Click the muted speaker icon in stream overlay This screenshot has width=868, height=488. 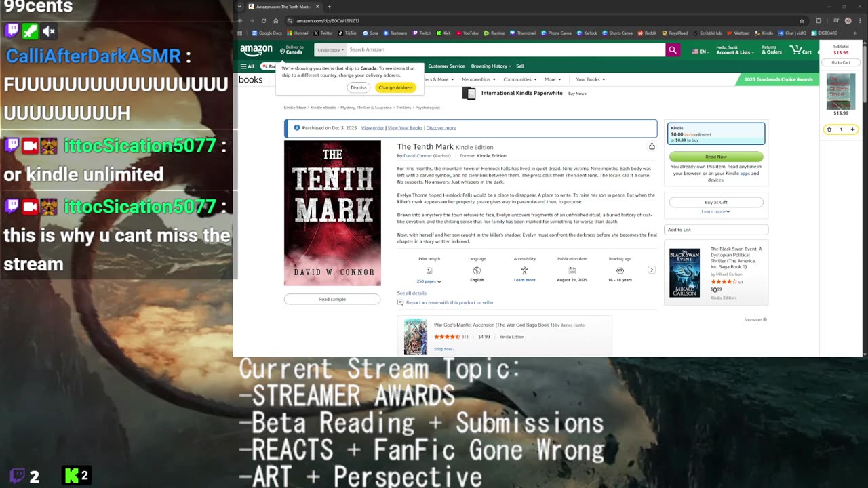[49, 31]
